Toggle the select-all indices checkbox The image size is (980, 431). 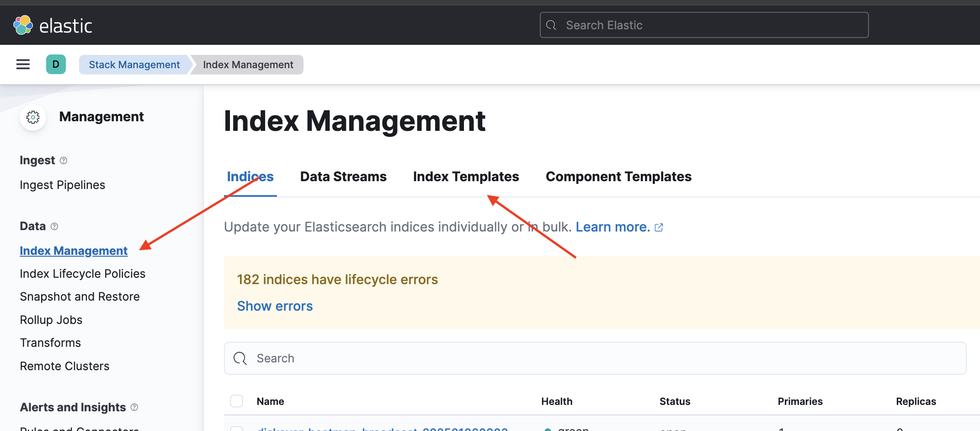click(236, 401)
